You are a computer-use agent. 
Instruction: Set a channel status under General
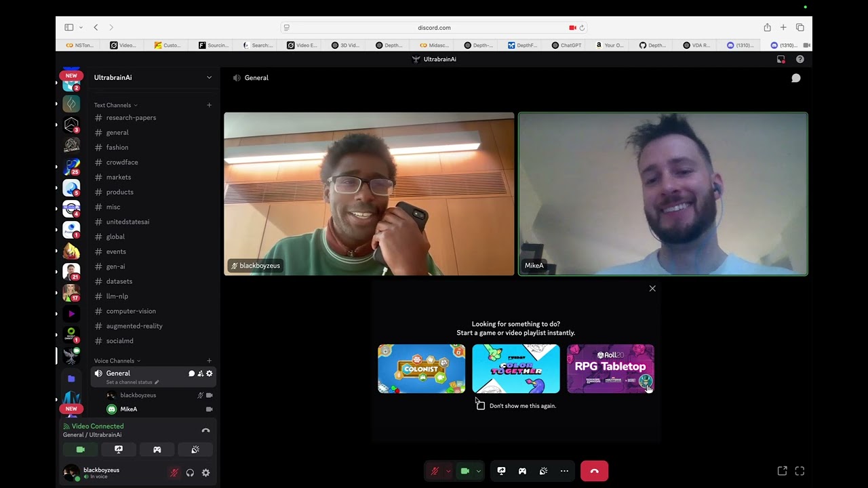click(132, 382)
